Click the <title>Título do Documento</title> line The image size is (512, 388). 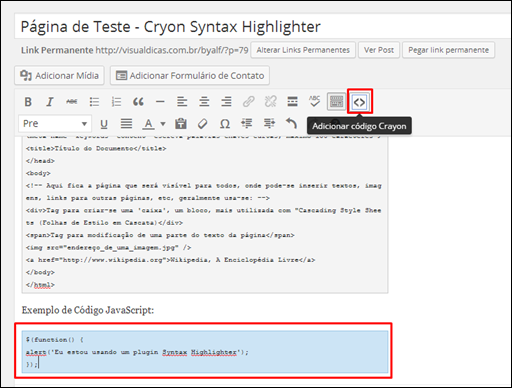point(96,148)
